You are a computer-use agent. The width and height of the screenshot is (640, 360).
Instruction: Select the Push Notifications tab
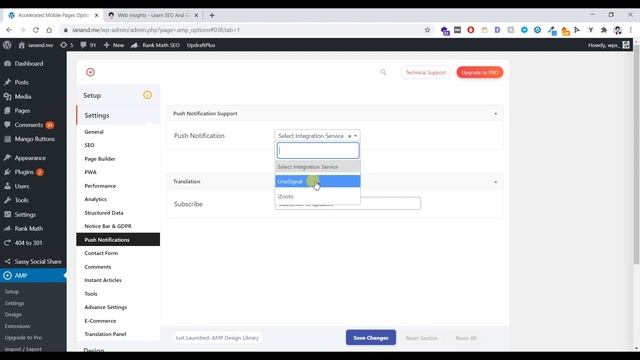(118, 240)
